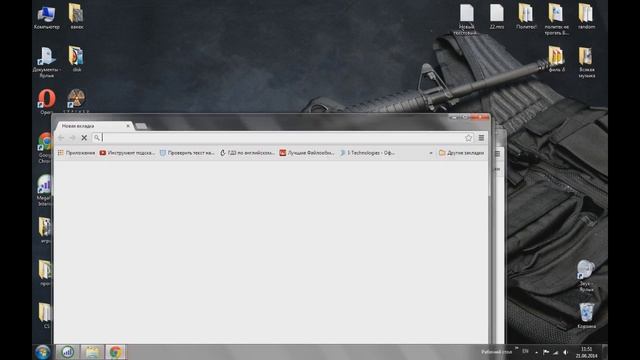
Task: Select the 'Новая вкладка' tab
Action: click(93, 126)
